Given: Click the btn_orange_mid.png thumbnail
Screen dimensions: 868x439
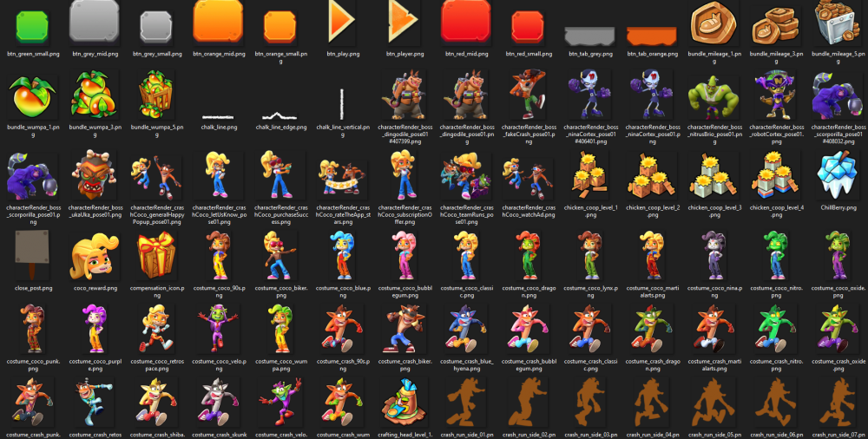Looking at the screenshot, I should click(x=218, y=22).
